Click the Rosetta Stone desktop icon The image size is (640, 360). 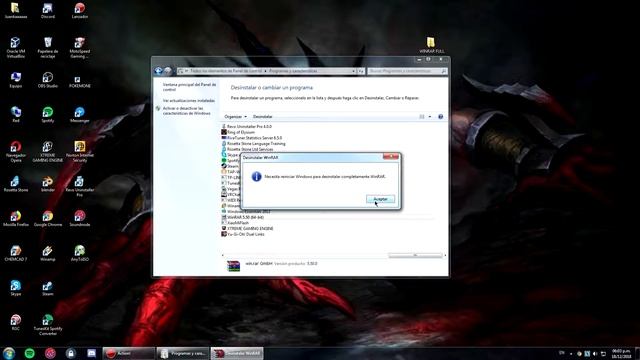(x=16, y=184)
